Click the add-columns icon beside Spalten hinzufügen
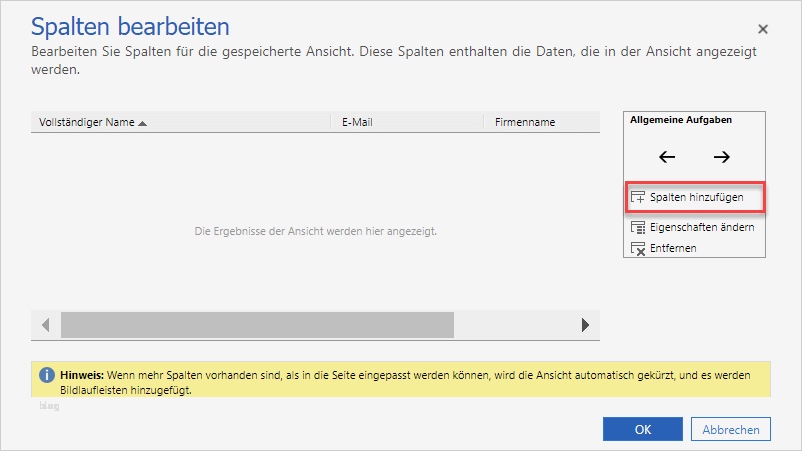Screen dimensions: 802x451 click(638, 198)
